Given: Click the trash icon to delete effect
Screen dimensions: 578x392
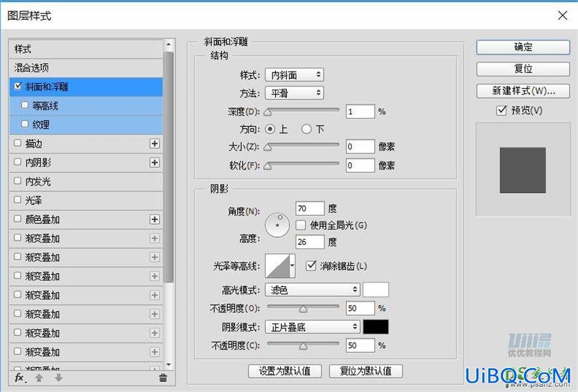Looking at the screenshot, I should coord(163,378).
